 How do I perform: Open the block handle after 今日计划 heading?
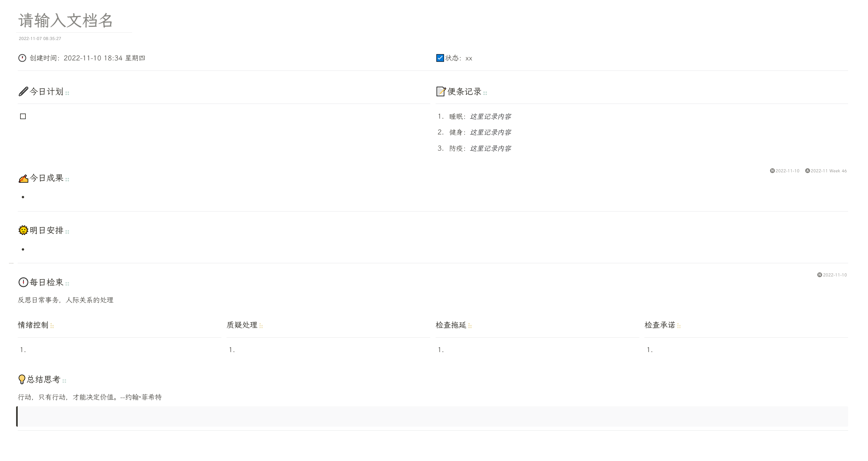tap(67, 93)
